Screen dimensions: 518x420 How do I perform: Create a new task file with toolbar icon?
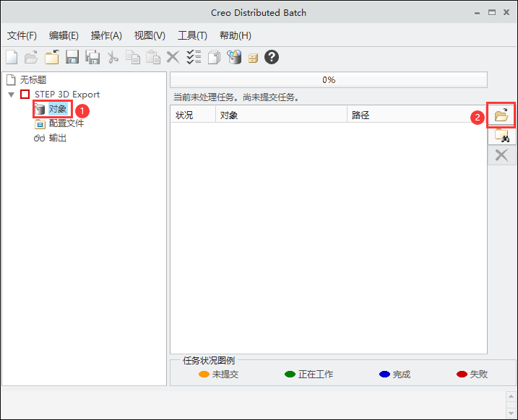click(12, 58)
